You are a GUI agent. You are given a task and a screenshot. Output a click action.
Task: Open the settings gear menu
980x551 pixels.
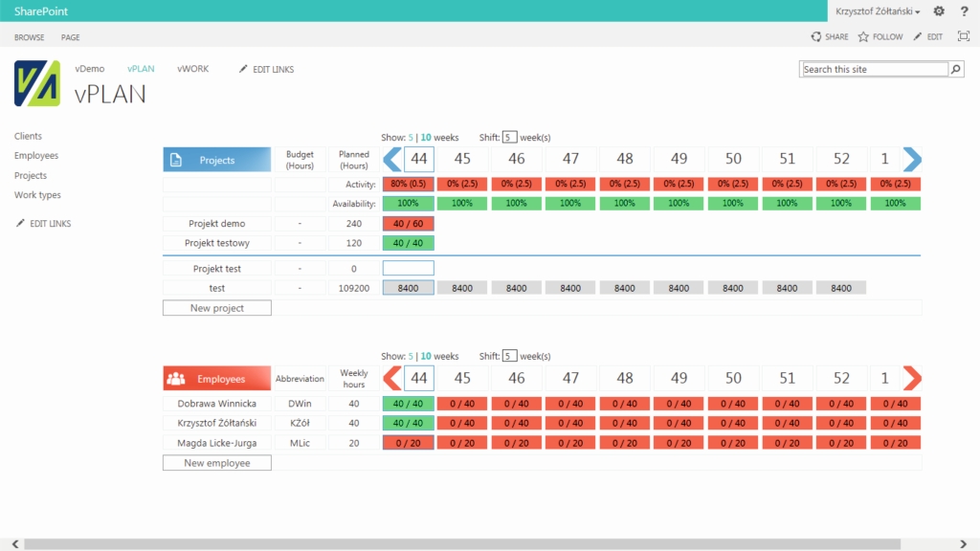[939, 11]
